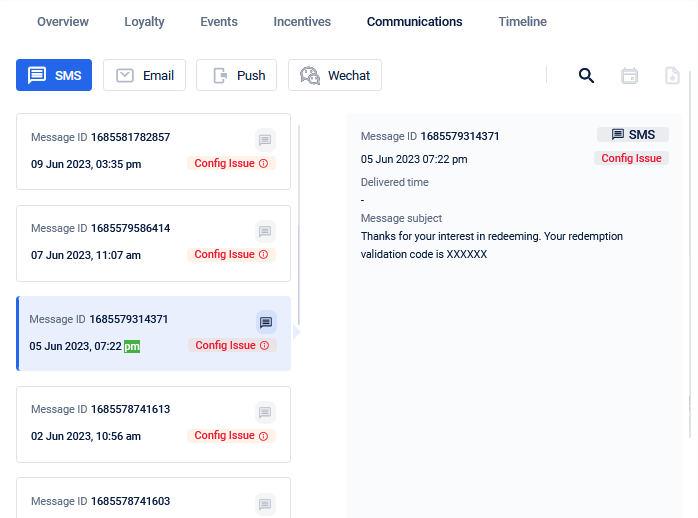Click Message ID 1685579586414 text
The width and height of the screenshot is (698, 518).
101,228
